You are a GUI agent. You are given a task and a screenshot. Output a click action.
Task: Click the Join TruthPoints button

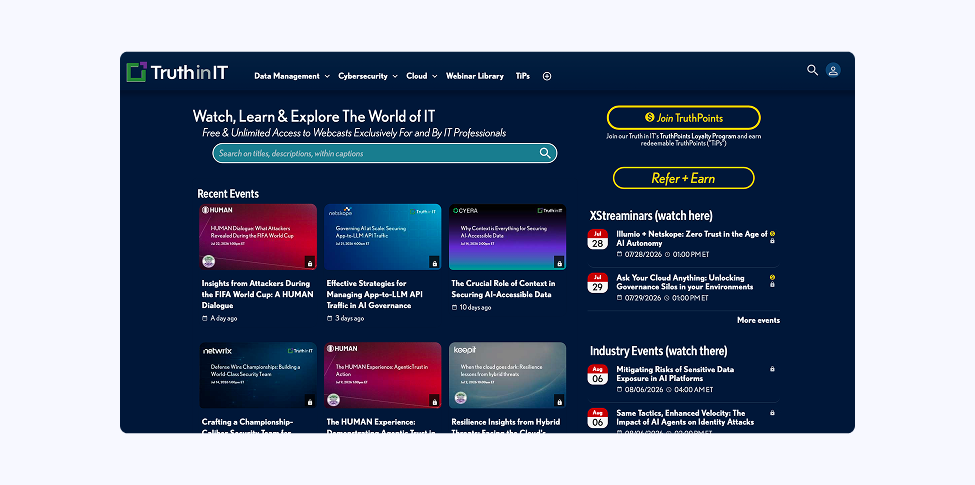point(683,118)
